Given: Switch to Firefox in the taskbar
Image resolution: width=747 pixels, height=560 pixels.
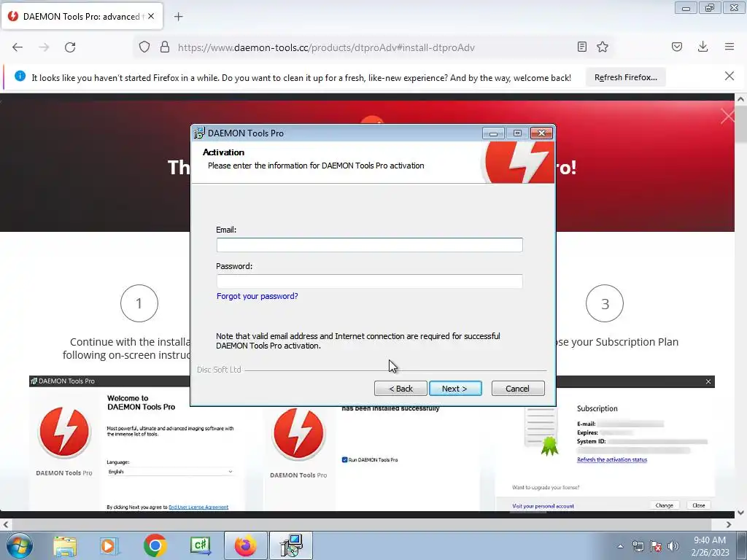Looking at the screenshot, I should coord(245,545).
